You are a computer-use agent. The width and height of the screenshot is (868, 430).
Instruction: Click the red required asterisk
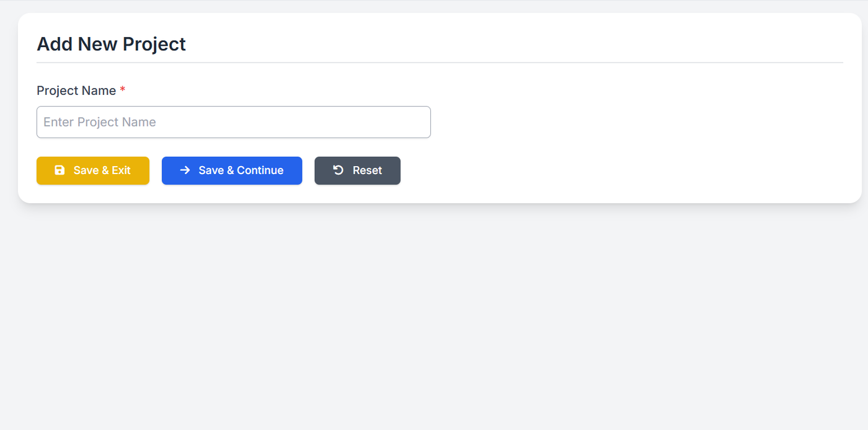(123, 90)
